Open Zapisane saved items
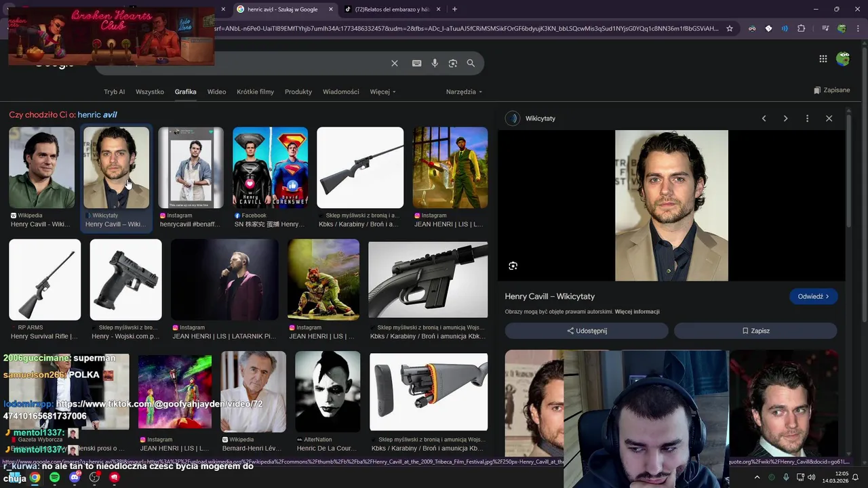 (832, 90)
